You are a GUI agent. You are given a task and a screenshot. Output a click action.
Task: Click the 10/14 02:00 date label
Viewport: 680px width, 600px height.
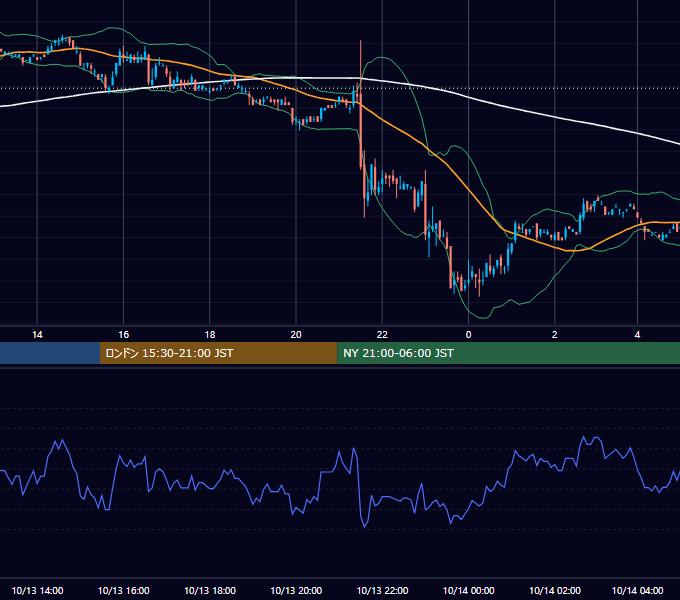[555, 590]
